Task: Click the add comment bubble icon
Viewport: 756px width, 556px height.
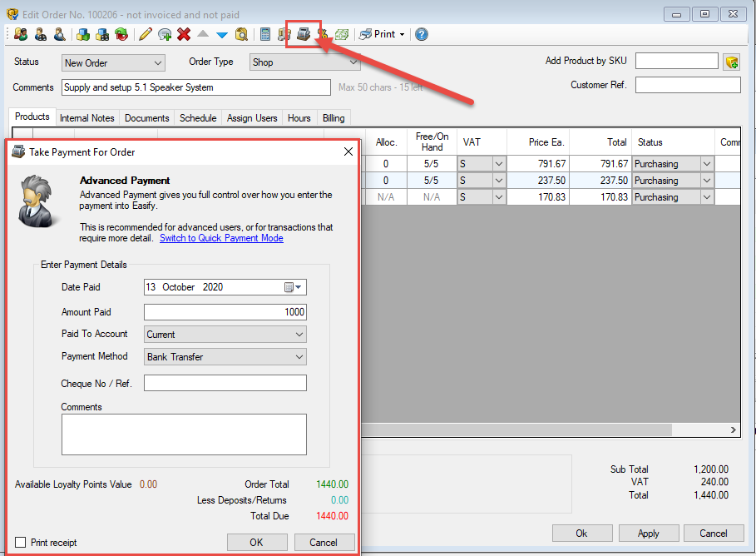Action: coord(165,34)
